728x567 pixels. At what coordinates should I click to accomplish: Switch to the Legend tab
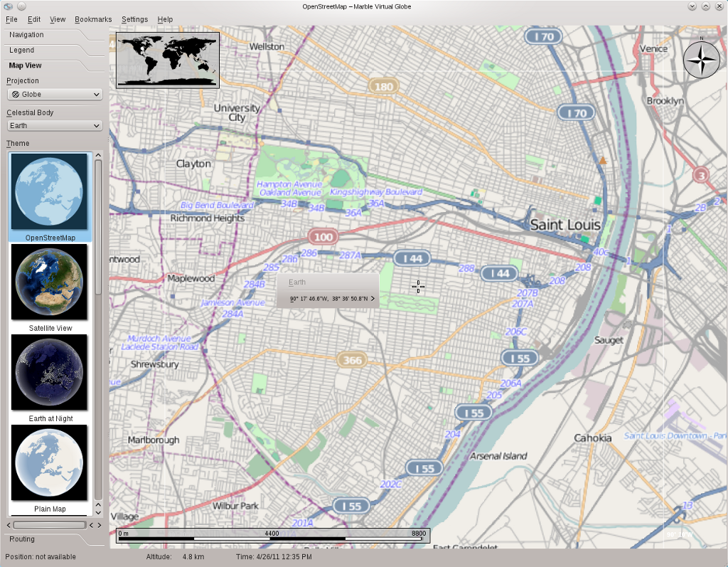click(22, 51)
